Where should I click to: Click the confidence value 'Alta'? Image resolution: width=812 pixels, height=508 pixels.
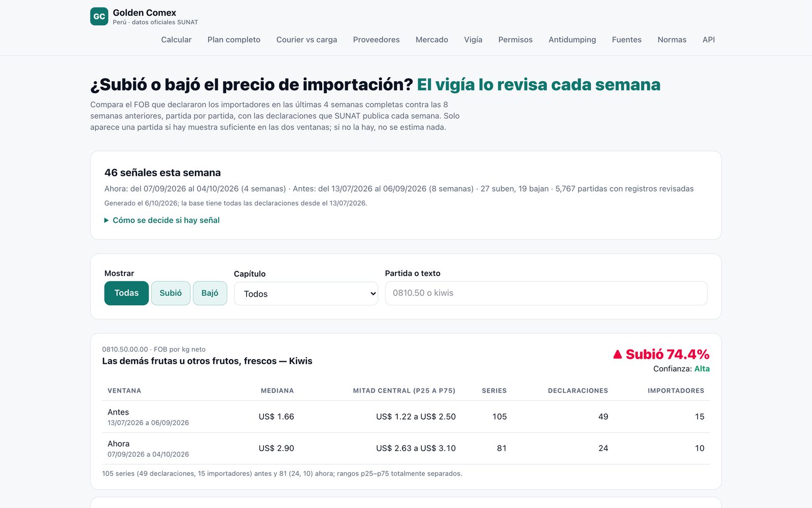click(x=702, y=369)
